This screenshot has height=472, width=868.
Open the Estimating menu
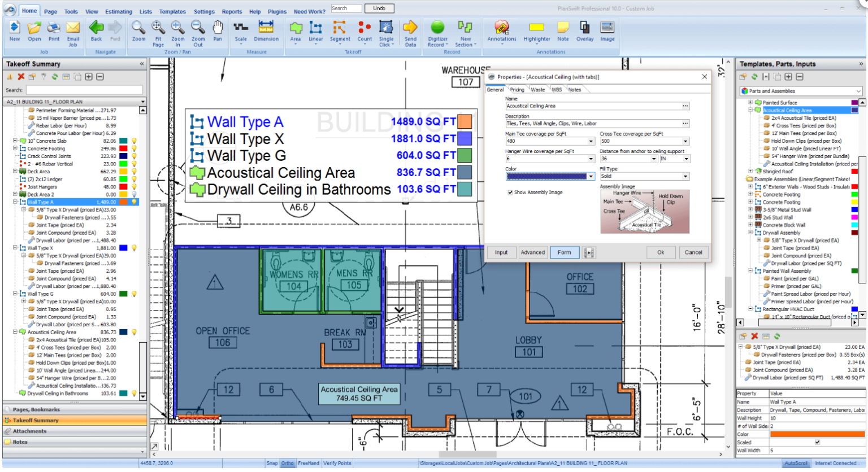point(119,11)
